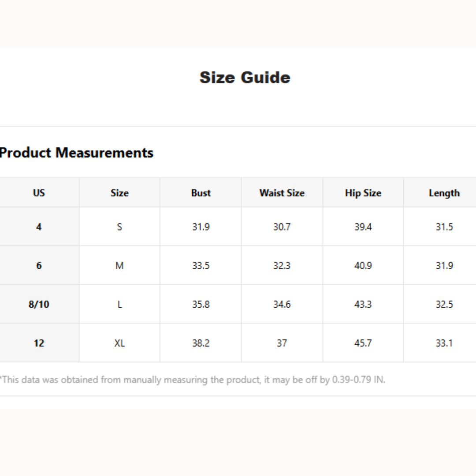Click the bust value 35.8
This screenshot has height=476, width=476.
point(201,305)
